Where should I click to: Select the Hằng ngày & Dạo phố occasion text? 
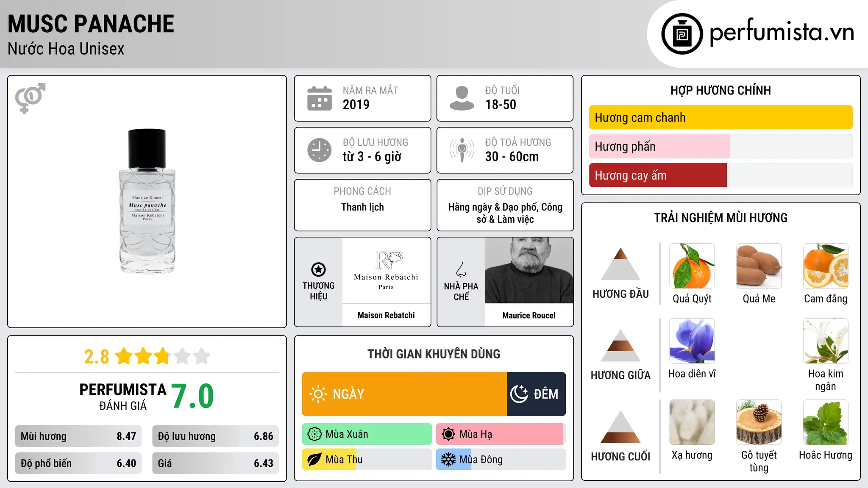point(505,213)
